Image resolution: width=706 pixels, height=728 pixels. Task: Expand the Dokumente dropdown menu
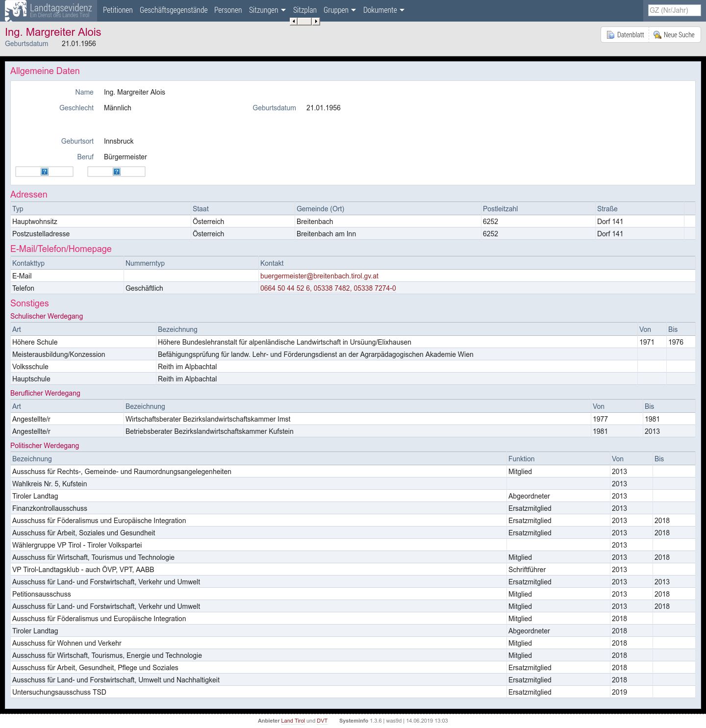[x=384, y=10]
